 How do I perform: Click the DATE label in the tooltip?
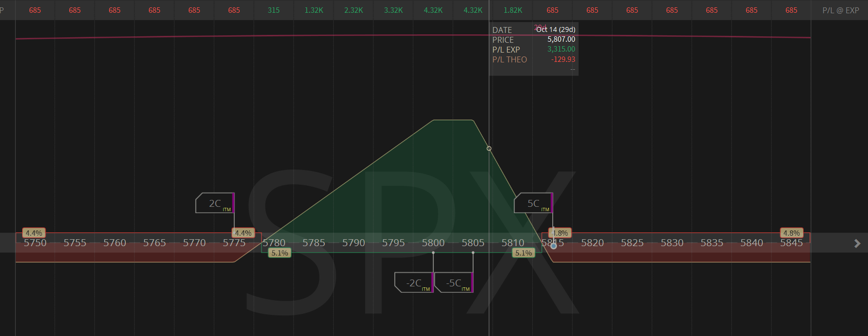[x=502, y=30]
